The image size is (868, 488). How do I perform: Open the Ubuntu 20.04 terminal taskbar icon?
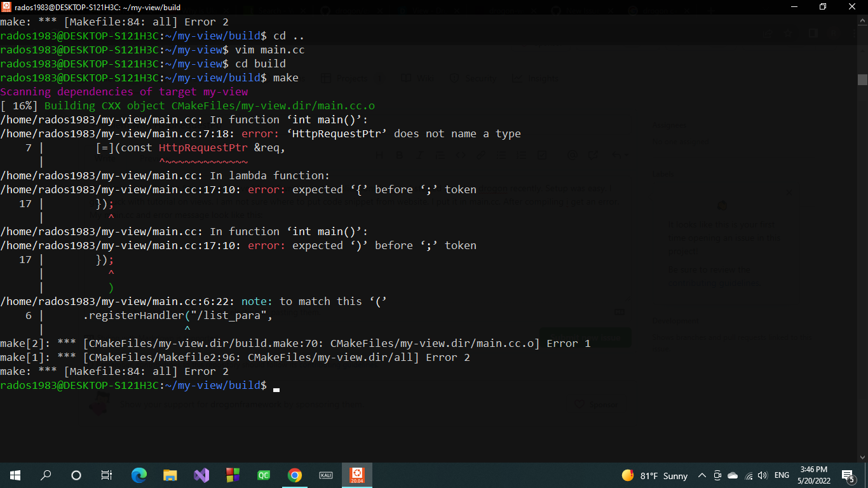click(x=357, y=475)
